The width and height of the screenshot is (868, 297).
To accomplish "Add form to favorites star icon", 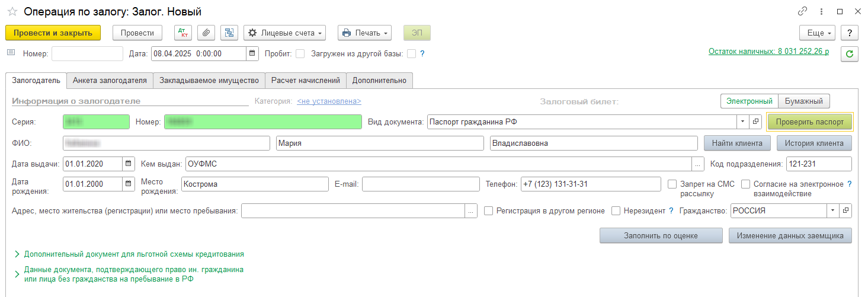I will 12,11.
